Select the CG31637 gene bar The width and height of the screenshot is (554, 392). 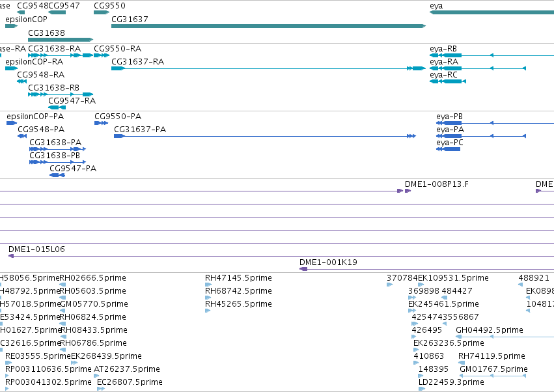coord(268,26)
